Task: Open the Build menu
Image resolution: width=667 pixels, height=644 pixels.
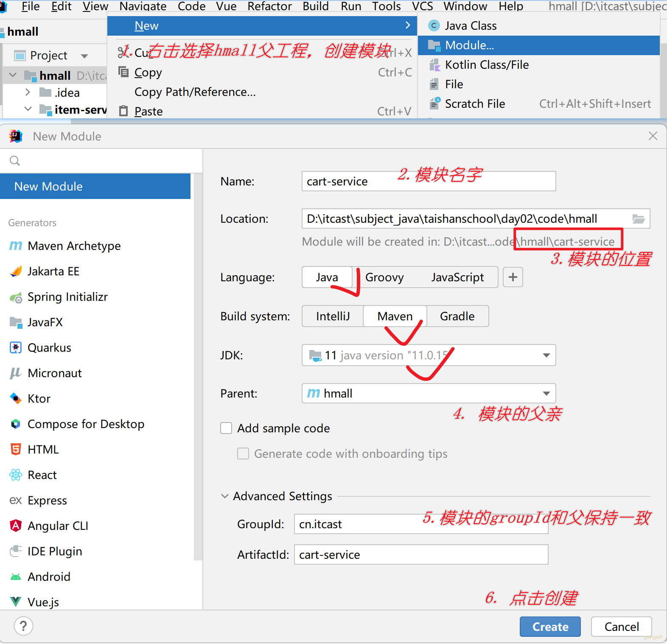Action: point(316,6)
